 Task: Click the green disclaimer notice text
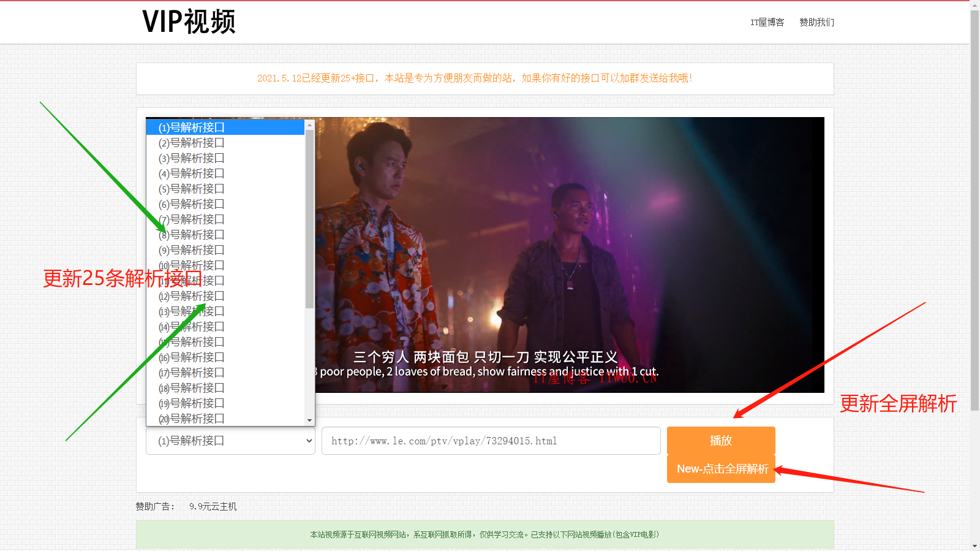[x=484, y=534]
